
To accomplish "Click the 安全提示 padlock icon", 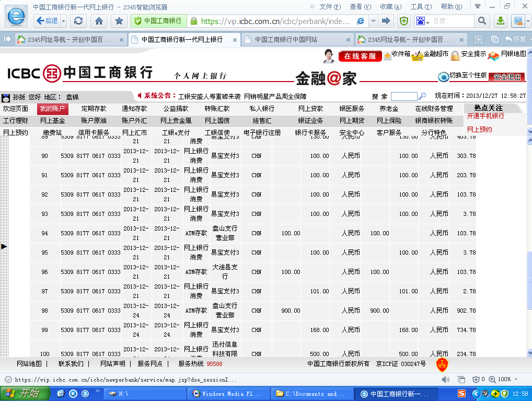I will (x=455, y=55).
